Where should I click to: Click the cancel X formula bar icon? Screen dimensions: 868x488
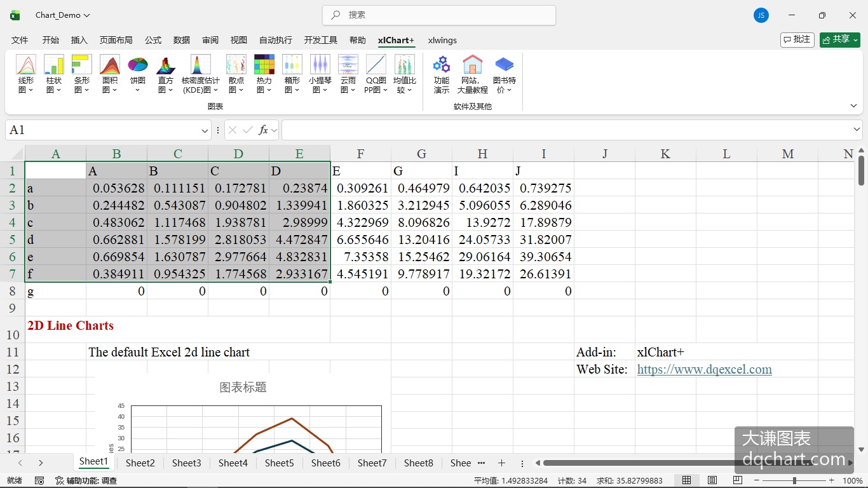pyautogui.click(x=233, y=130)
